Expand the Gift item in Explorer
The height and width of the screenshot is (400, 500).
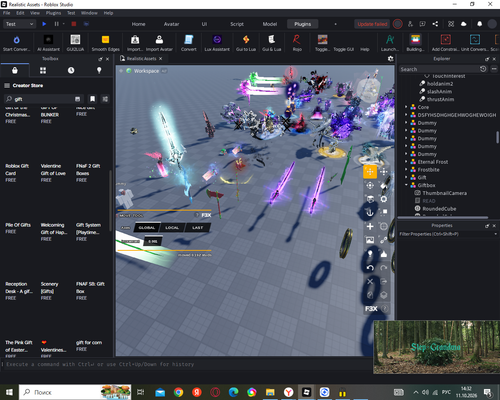[406, 177]
